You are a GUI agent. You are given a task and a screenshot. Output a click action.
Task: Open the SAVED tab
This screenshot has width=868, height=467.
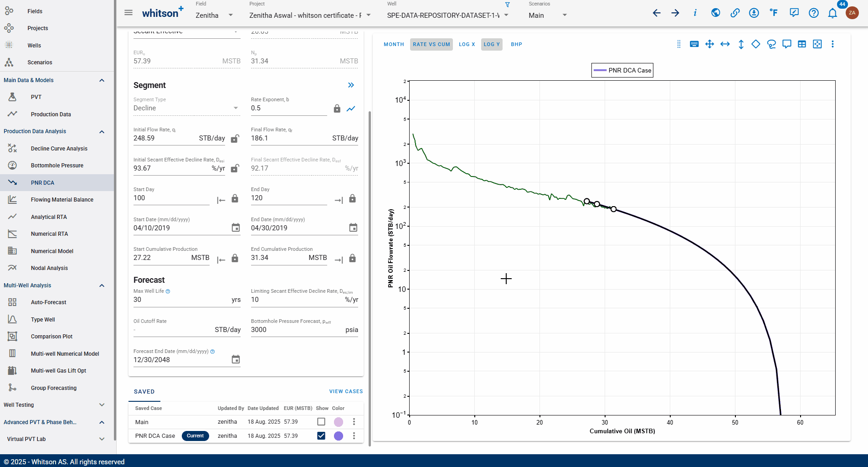pyautogui.click(x=144, y=391)
